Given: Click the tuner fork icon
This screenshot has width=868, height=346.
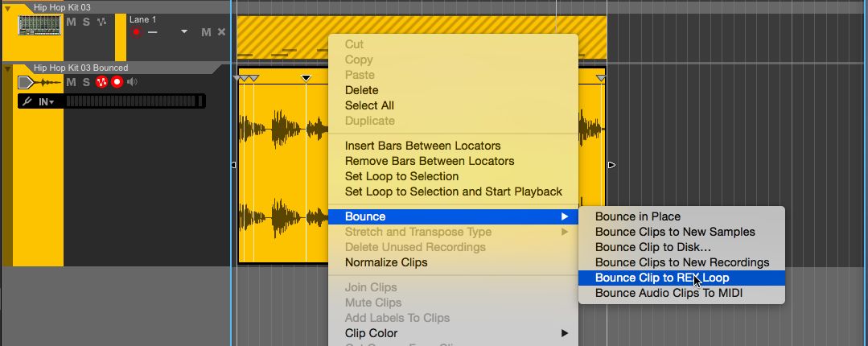Looking at the screenshot, I should (x=27, y=101).
